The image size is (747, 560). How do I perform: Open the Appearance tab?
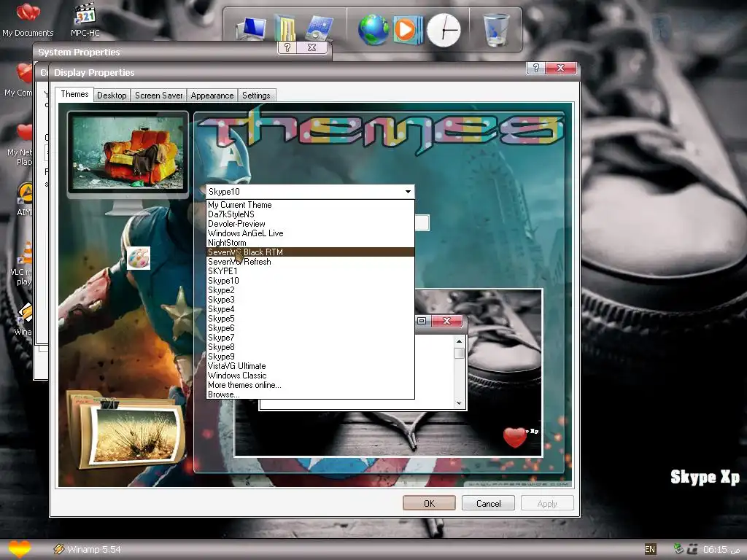(212, 96)
